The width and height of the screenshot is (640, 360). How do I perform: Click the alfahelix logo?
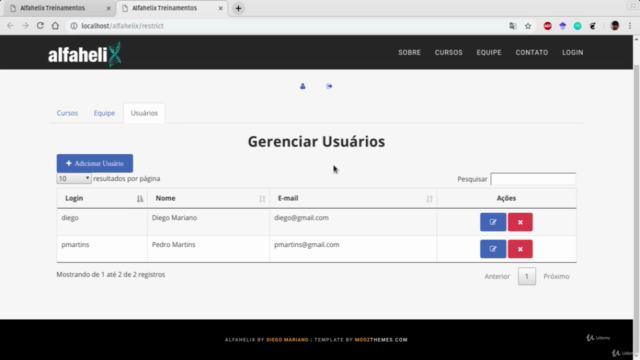(x=85, y=54)
